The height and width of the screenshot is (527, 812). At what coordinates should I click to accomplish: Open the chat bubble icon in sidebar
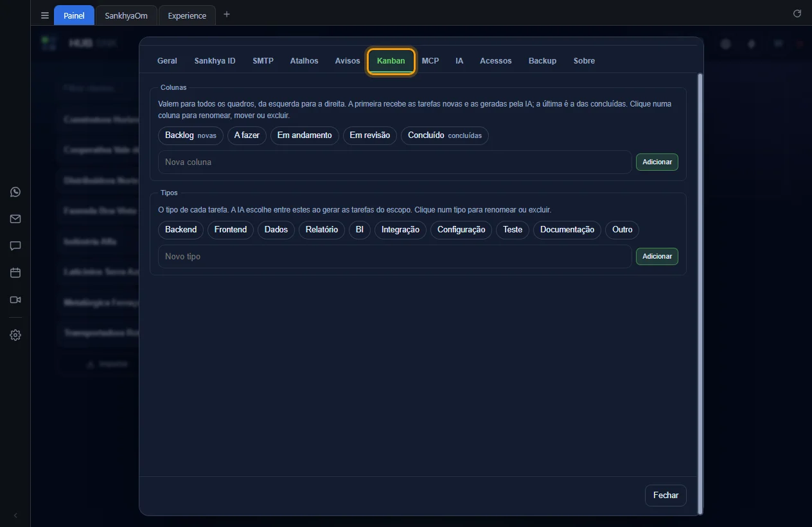tap(15, 246)
